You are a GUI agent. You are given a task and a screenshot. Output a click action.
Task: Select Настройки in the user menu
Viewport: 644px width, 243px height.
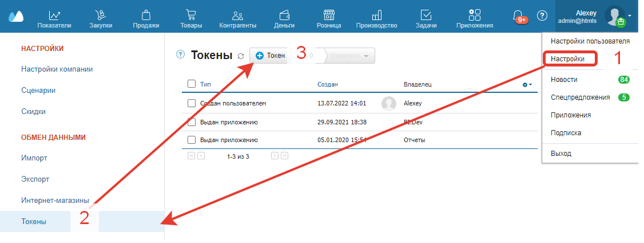tap(568, 59)
